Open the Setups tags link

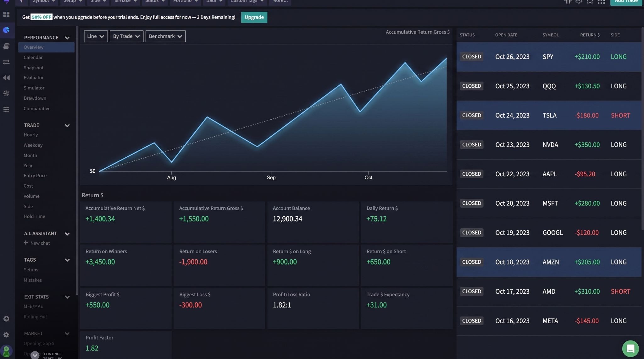coord(31,270)
